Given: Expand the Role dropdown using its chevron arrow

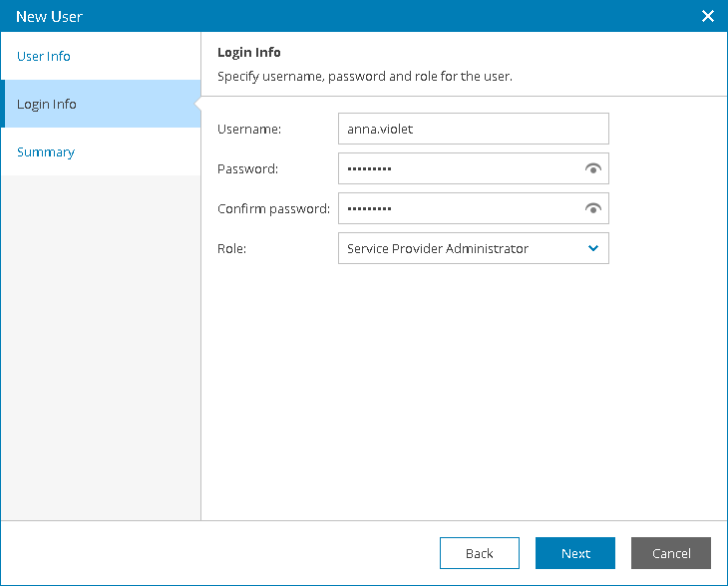Looking at the screenshot, I should [x=593, y=248].
